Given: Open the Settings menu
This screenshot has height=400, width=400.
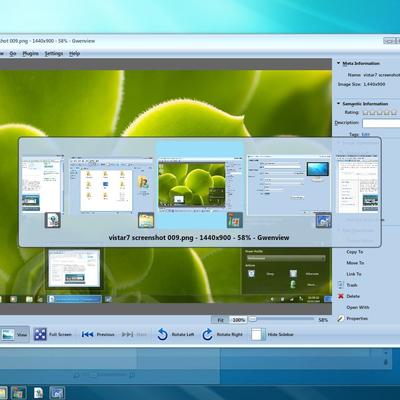Looking at the screenshot, I should 54,53.
